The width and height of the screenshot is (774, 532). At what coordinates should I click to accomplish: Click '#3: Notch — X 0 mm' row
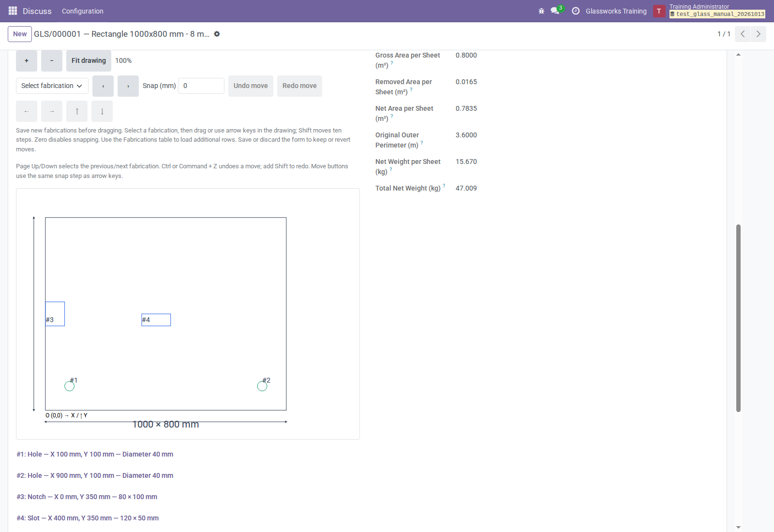(x=87, y=497)
